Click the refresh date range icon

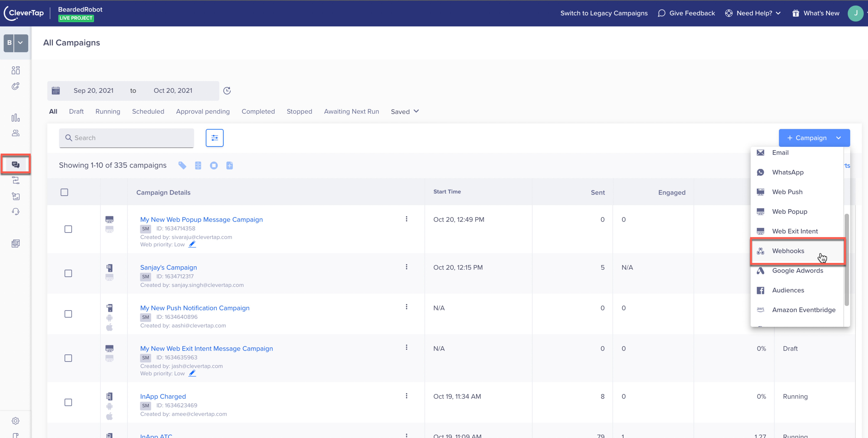click(x=227, y=91)
